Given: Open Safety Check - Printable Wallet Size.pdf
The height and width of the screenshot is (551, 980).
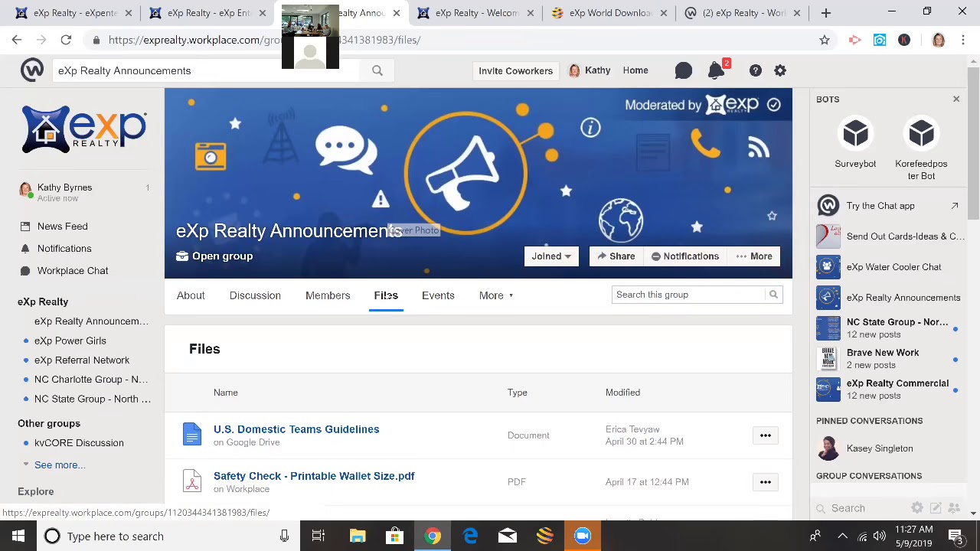Looking at the screenshot, I should [314, 476].
